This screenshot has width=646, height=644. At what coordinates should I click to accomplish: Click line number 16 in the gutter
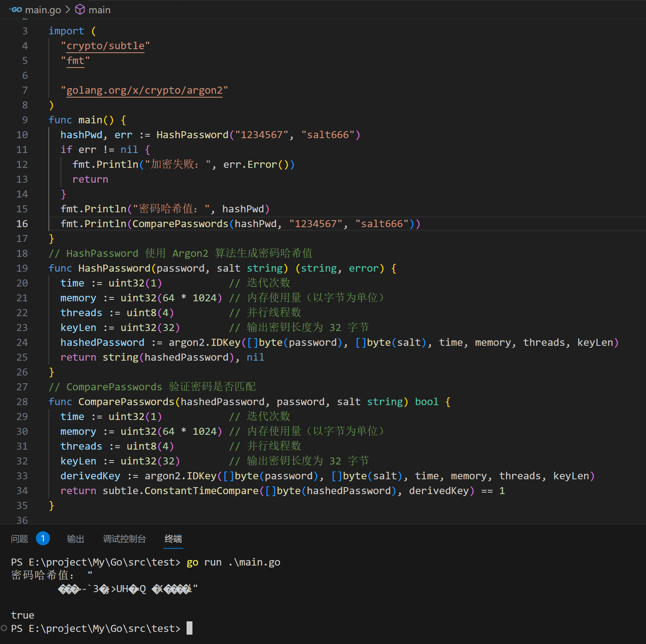pos(22,224)
